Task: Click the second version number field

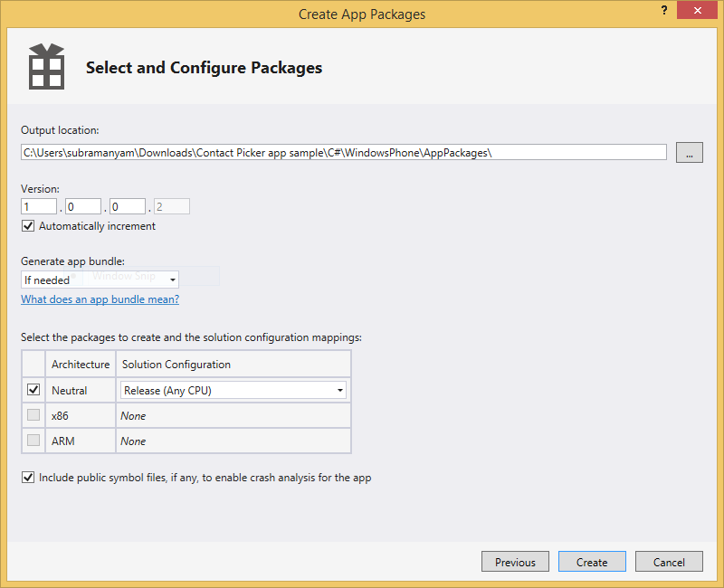Action: coord(82,206)
